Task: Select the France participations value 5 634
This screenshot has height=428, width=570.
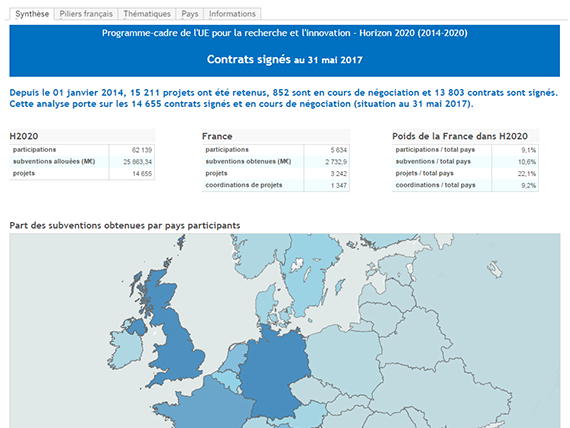Action: (338, 150)
